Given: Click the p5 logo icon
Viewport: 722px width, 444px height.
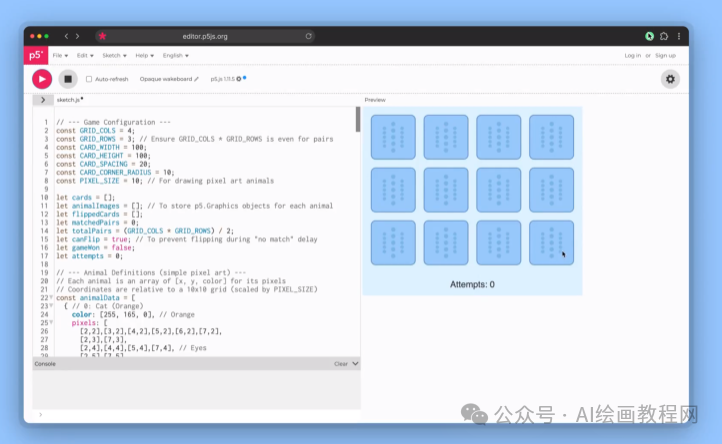Looking at the screenshot, I should (35, 55).
